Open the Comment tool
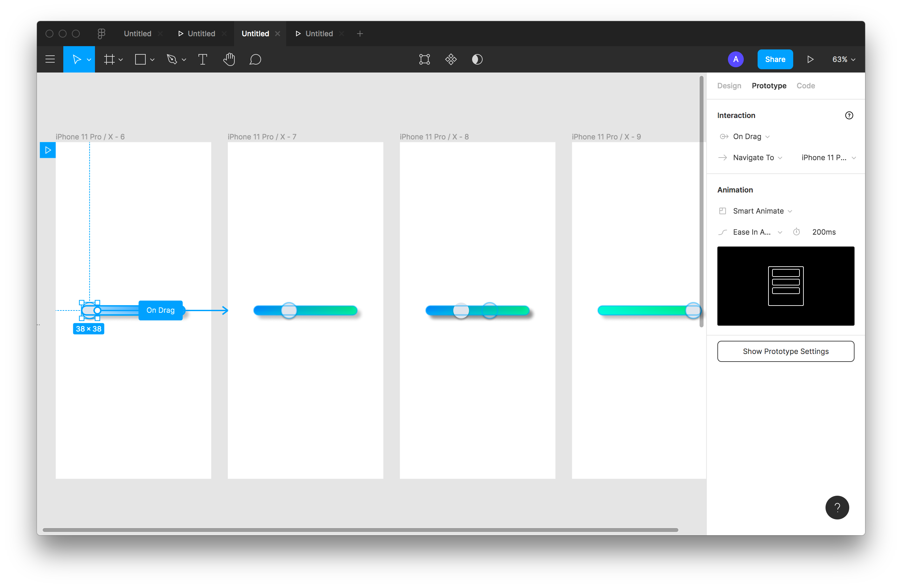 coord(256,59)
